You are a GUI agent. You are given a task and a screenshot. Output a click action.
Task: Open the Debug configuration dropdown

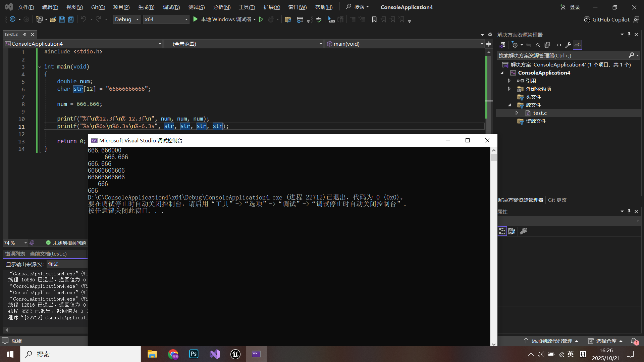pyautogui.click(x=127, y=19)
